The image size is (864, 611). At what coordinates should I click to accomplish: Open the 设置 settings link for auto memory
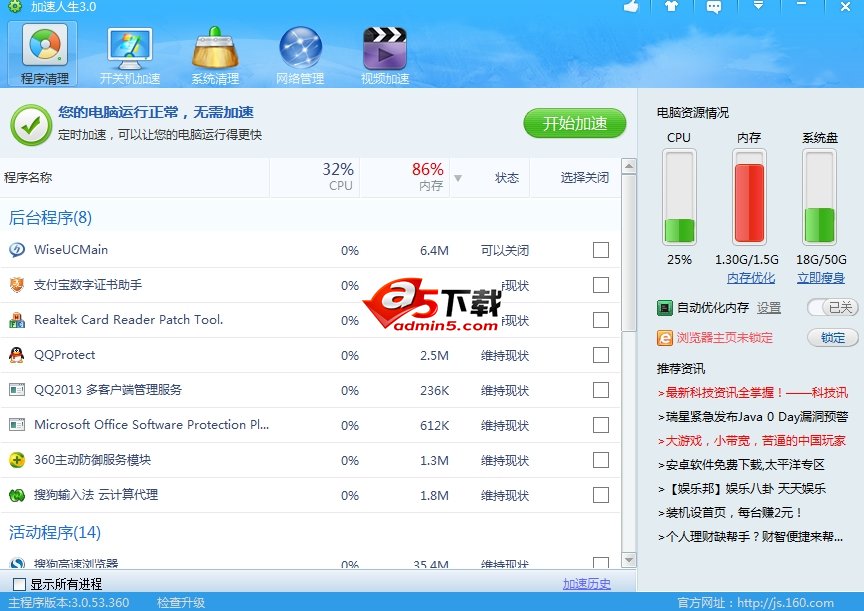(769, 307)
